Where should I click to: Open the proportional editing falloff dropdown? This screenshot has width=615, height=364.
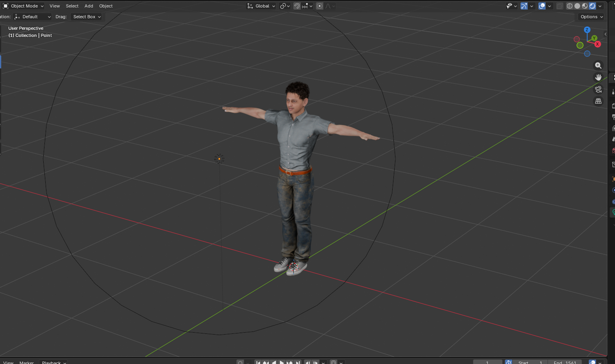(330, 6)
